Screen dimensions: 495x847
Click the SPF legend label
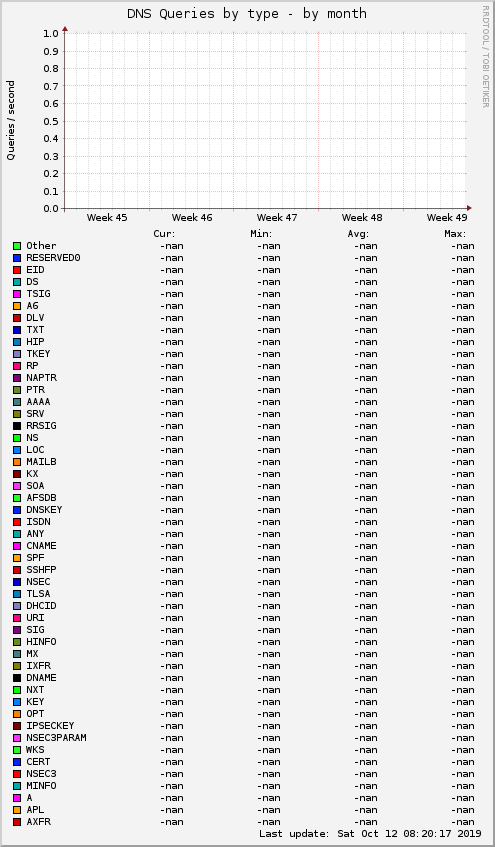(x=35, y=558)
